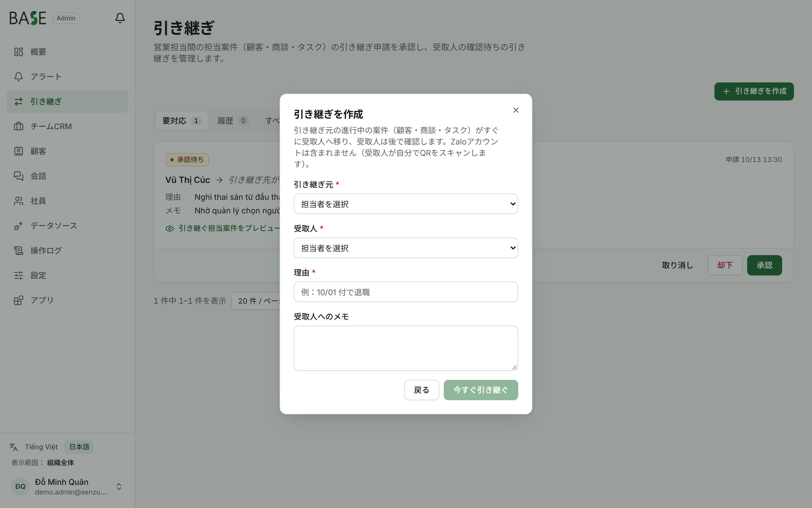Click the 社員 people icon

pyautogui.click(x=18, y=201)
